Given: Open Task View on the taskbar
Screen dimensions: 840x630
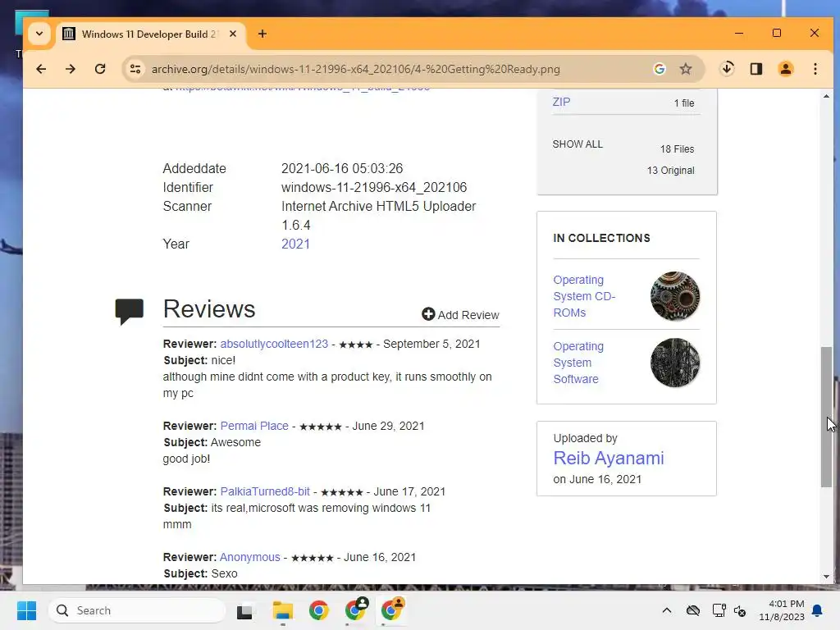Looking at the screenshot, I should [x=244, y=610].
